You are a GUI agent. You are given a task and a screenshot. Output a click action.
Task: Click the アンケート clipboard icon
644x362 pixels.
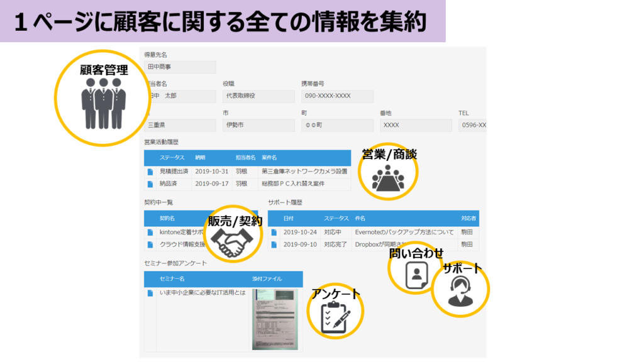(334, 317)
